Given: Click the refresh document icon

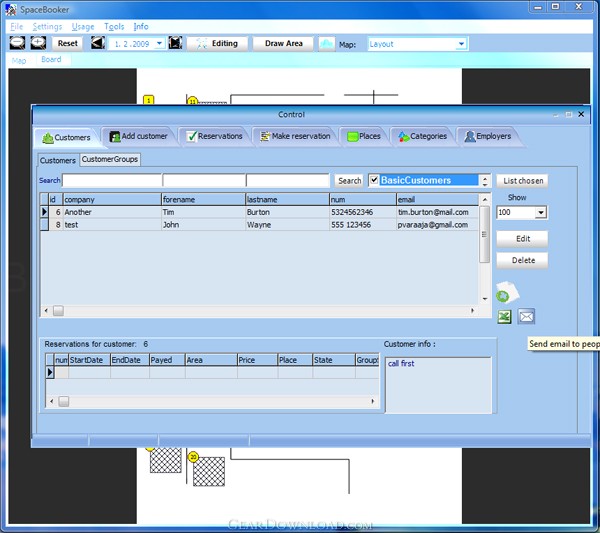Looking at the screenshot, I should [x=507, y=293].
